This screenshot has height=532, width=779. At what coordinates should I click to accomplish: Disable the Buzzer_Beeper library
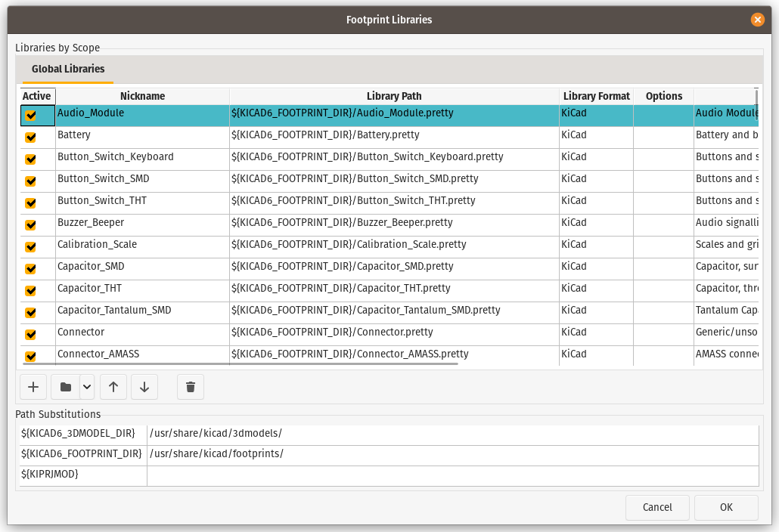pyautogui.click(x=31, y=222)
